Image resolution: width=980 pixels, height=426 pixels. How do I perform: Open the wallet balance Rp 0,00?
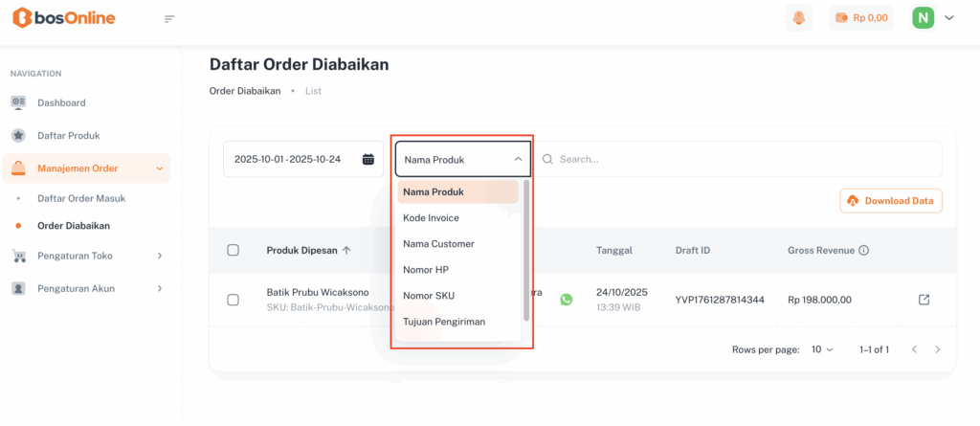point(860,17)
